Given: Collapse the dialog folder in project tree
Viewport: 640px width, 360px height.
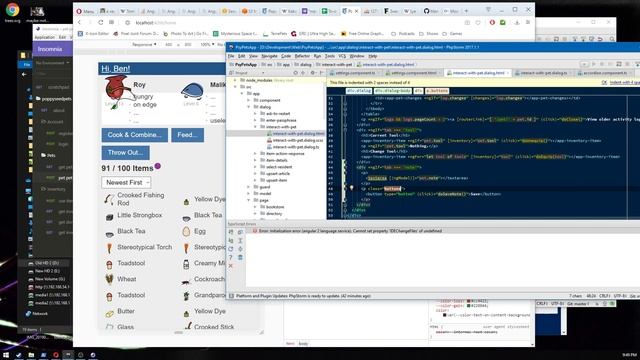Looking at the screenshot, I should coord(248,107).
